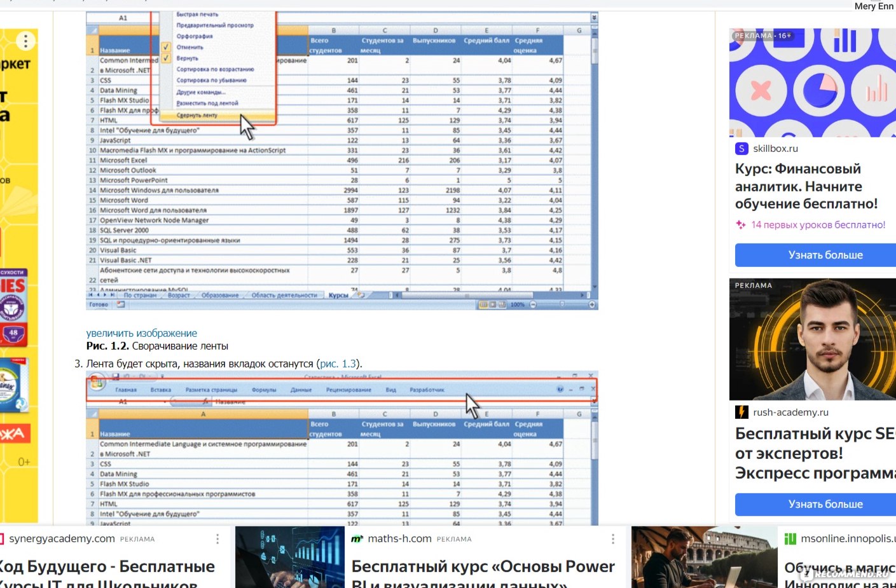Click maths-h ad data chart thumbnail
The height and width of the screenshot is (588, 896).
click(290, 557)
